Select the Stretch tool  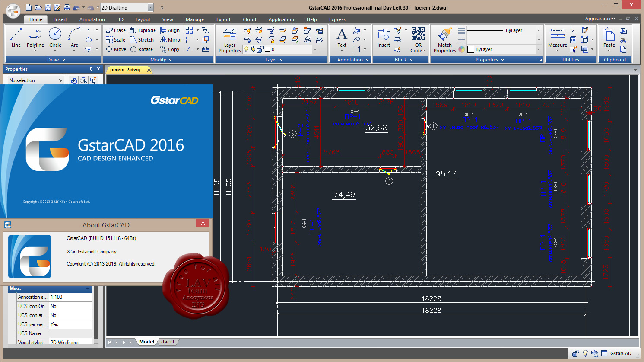pos(142,40)
